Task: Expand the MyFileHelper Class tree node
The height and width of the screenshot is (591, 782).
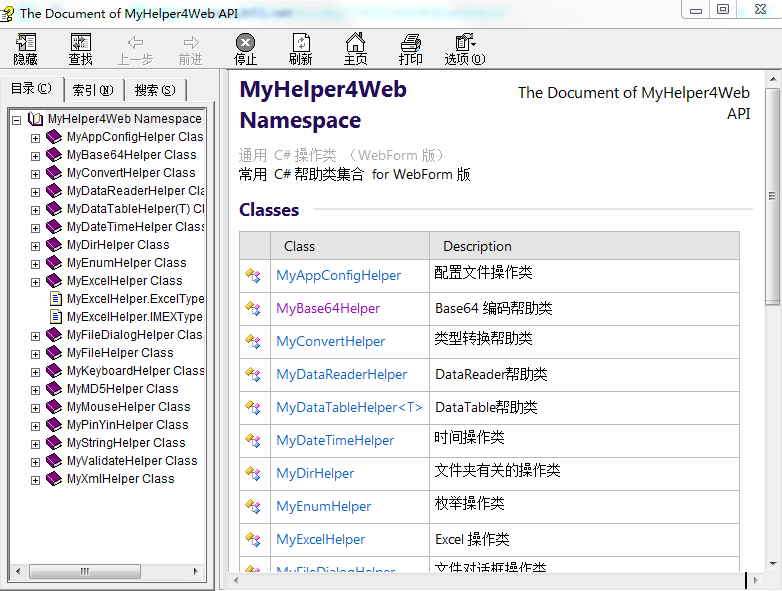Action: (x=35, y=353)
